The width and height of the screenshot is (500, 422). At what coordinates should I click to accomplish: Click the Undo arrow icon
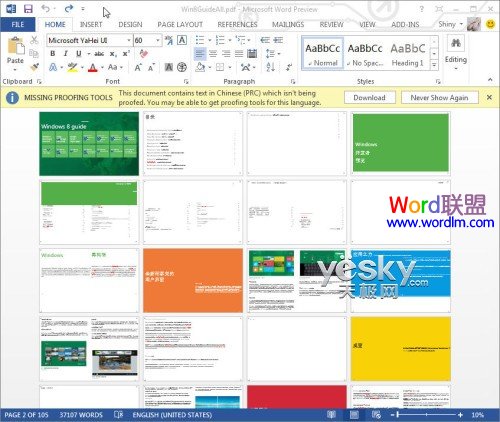point(46,9)
